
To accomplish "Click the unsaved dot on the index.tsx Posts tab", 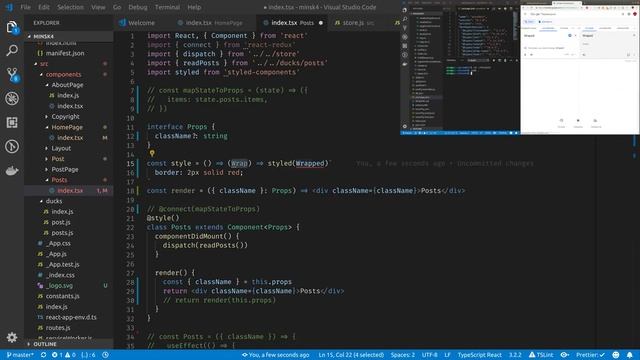I will [x=321, y=23].
